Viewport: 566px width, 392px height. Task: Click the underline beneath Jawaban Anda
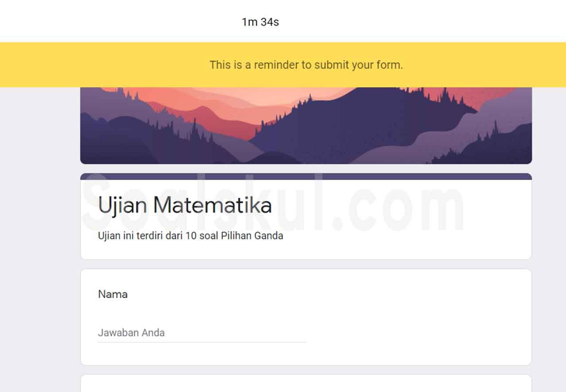[202, 341]
